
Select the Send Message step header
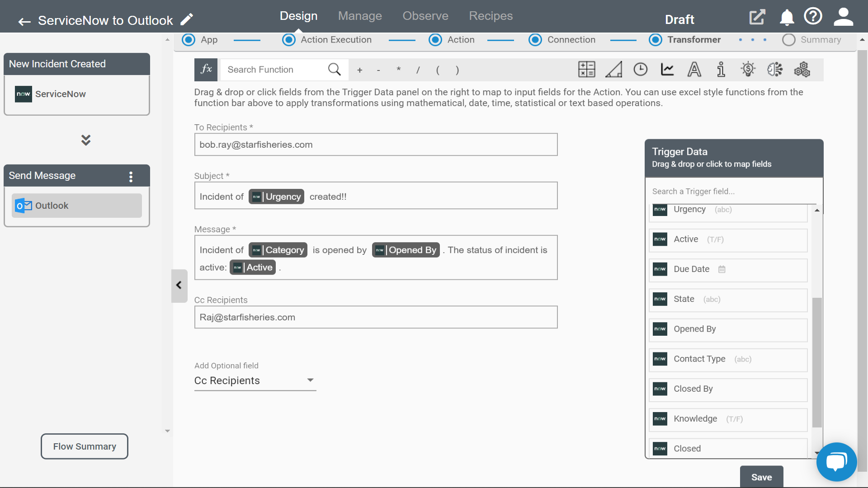click(x=77, y=176)
